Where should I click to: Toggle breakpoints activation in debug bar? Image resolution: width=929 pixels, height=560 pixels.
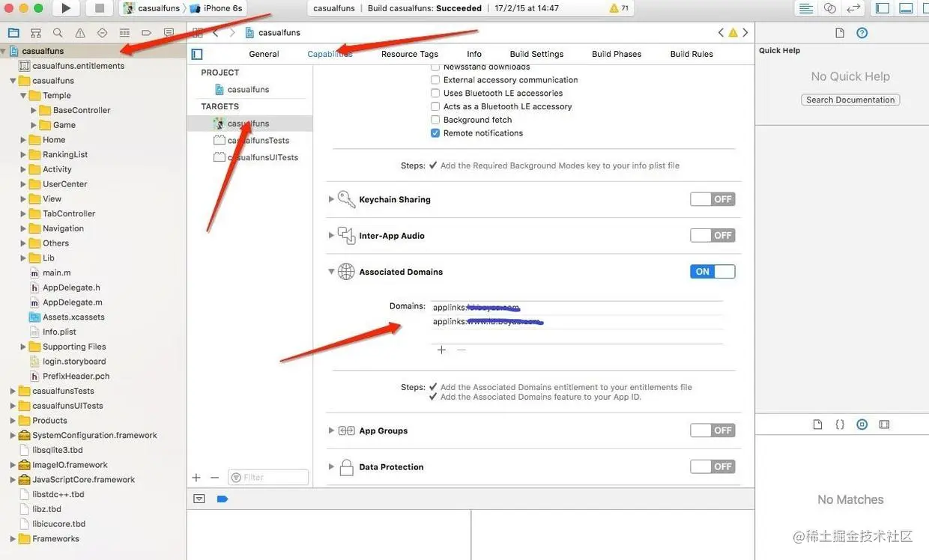(222, 499)
